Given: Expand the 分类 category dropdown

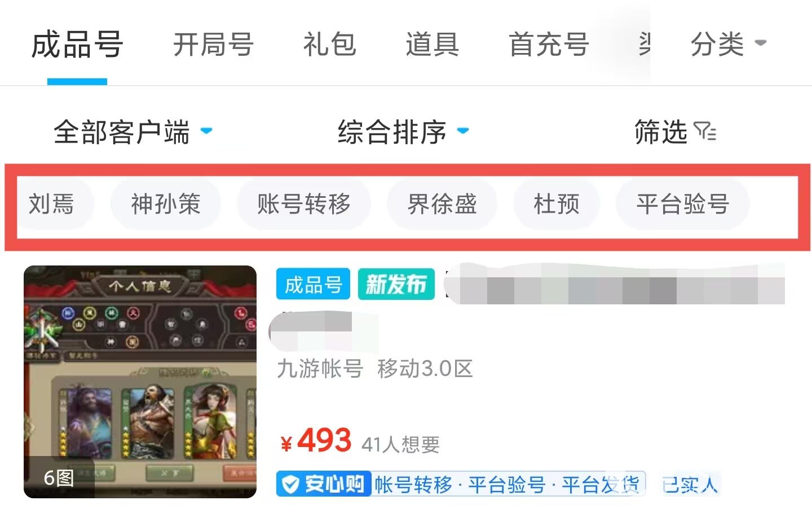Looking at the screenshot, I should pos(729,44).
